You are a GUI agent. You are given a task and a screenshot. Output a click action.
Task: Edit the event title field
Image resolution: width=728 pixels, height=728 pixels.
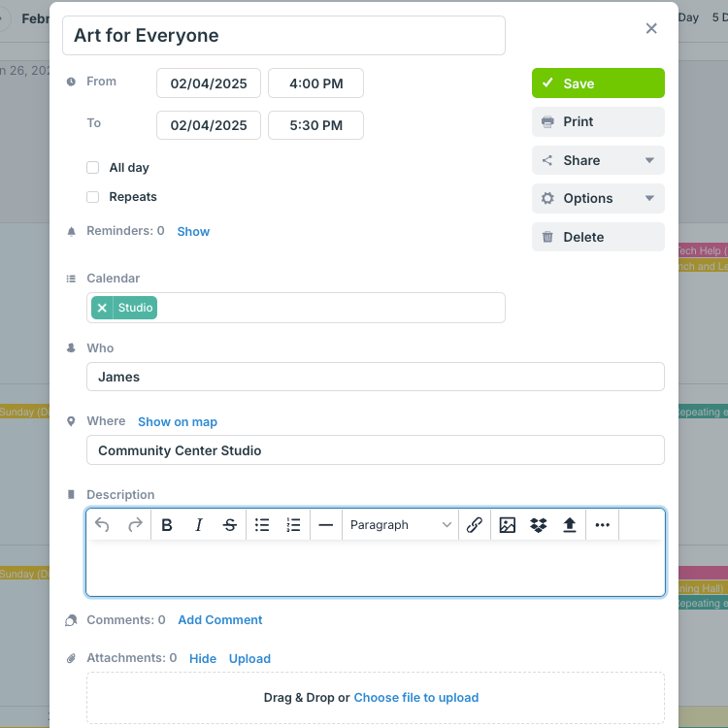(x=283, y=35)
